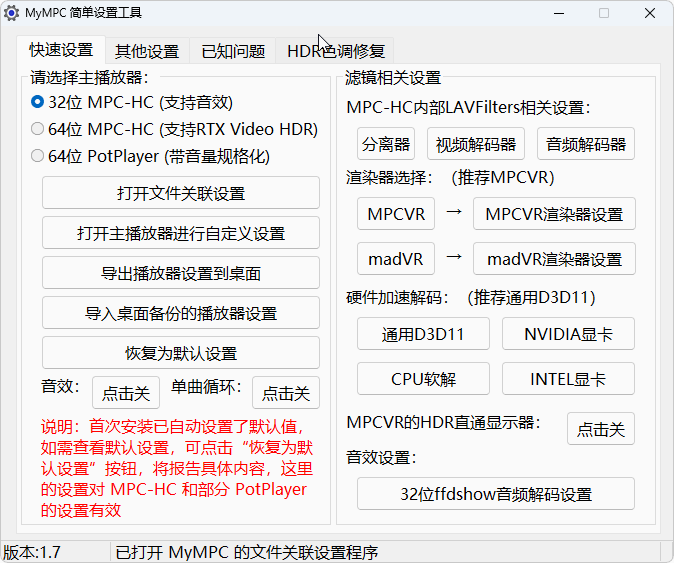Click 打开文件关联设置 button
674x563 pixels.
pyautogui.click(x=181, y=193)
